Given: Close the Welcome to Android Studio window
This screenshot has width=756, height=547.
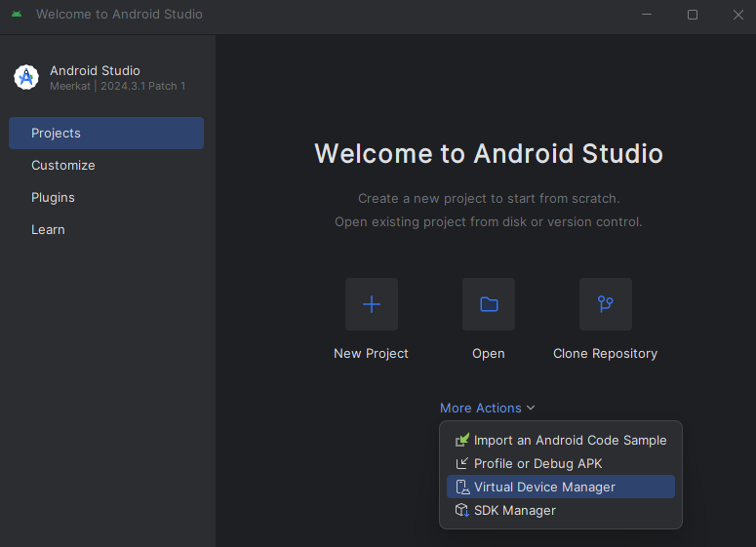Looking at the screenshot, I should [x=738, y=15].
